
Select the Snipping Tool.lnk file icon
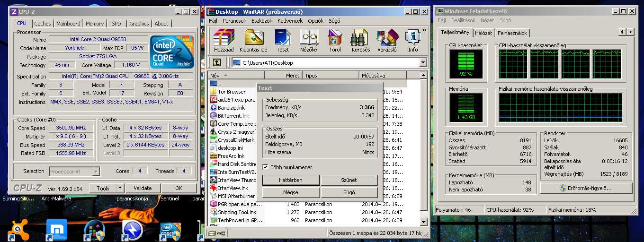(x=214, y=212)
